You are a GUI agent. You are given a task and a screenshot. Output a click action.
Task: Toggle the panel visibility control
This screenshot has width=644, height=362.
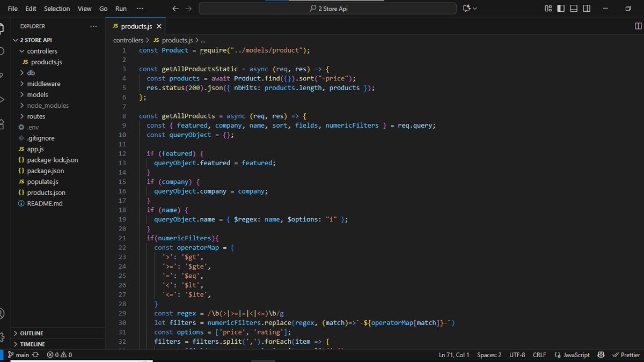(573, 8)
